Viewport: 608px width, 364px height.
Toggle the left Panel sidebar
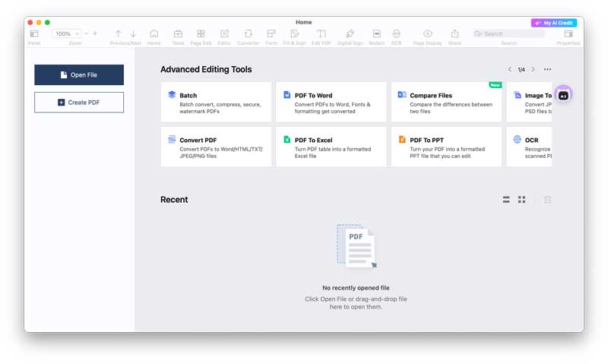(34, 34)
